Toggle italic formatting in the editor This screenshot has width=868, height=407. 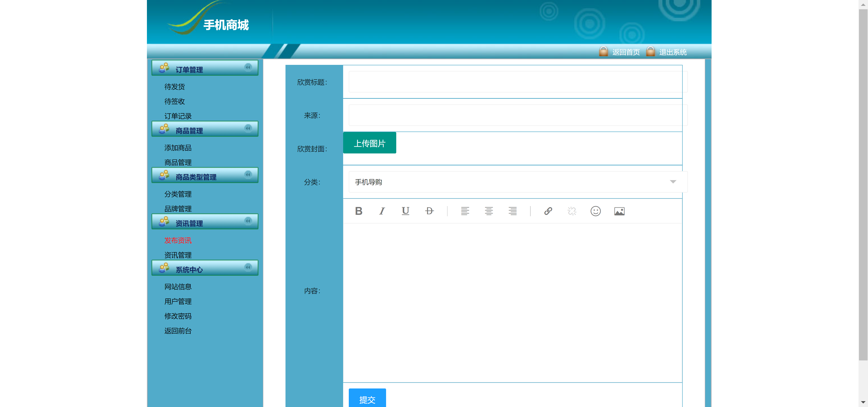[x=382, y=211]
